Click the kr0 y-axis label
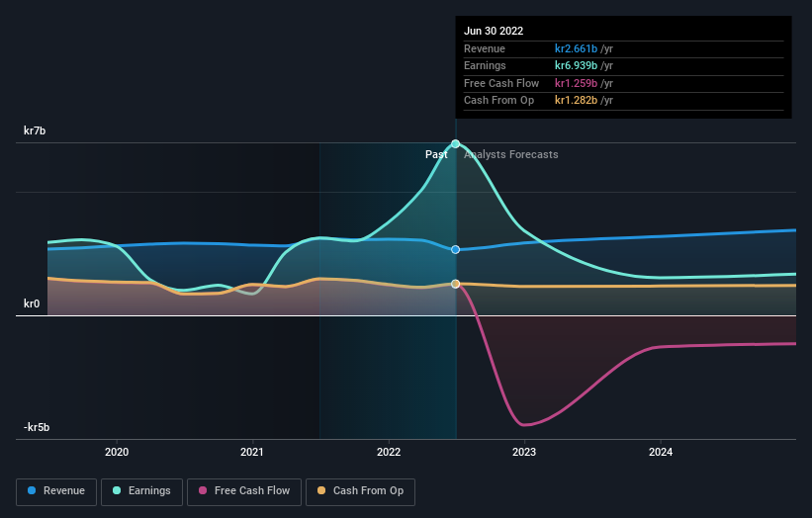This screenshot has height=518, width=812. click(32, 303)
